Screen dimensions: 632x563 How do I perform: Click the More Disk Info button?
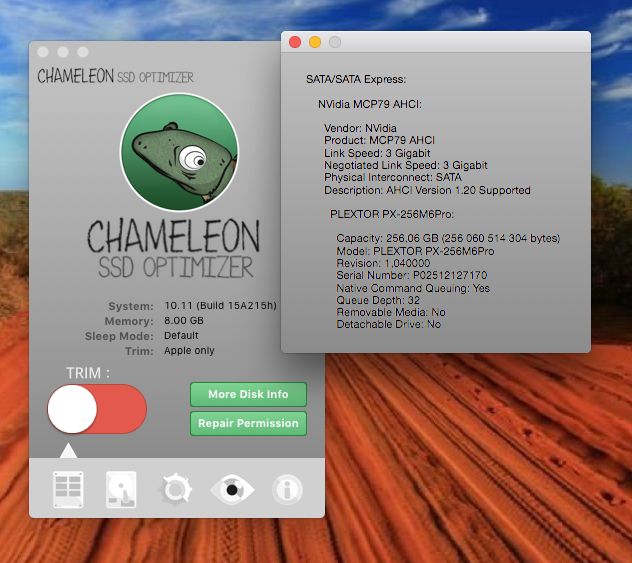[x=248, y=394]
